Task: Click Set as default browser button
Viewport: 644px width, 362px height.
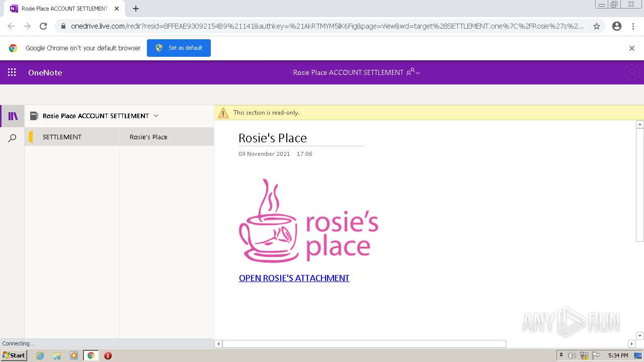Action: coord(179,48)
